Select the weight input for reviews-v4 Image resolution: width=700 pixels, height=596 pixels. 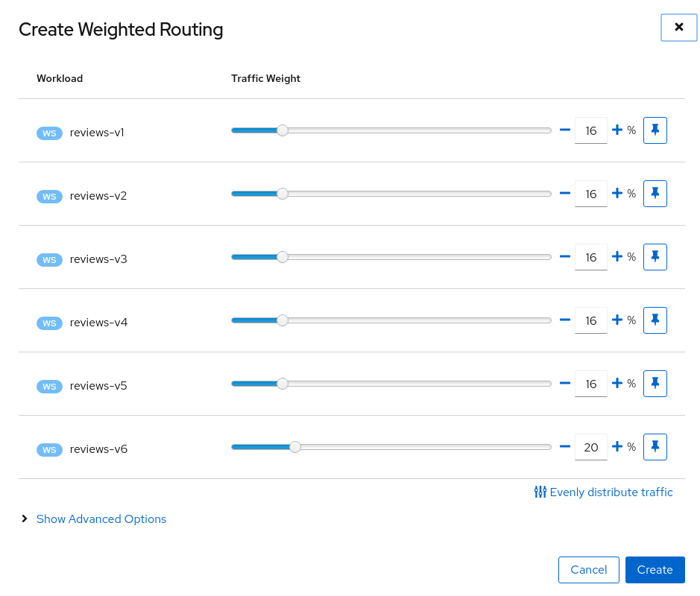click(x=590, y=320)
